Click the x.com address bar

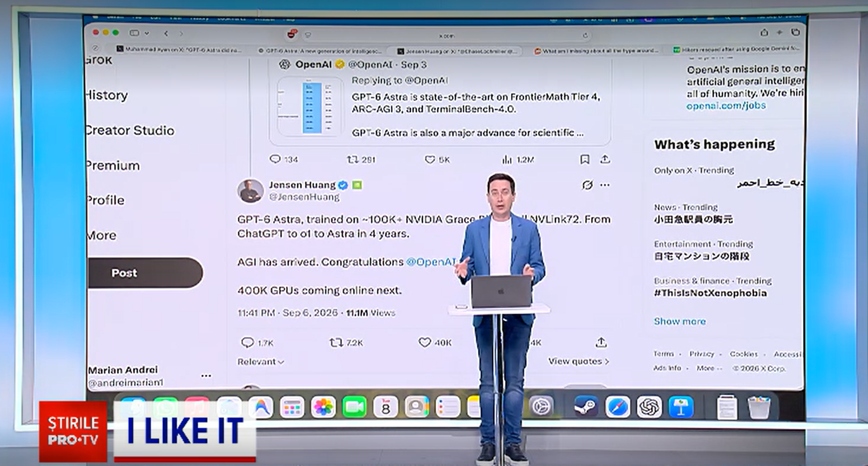[x=446, y=35]
